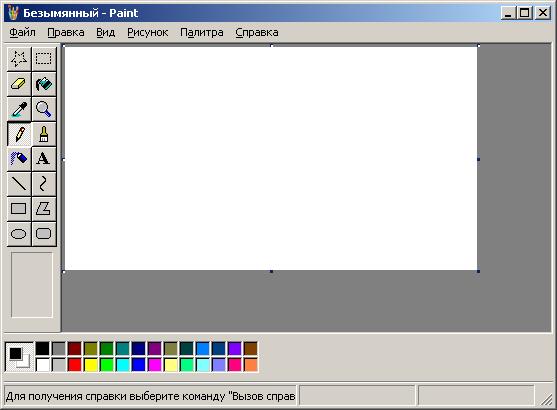Activate the Pick Color eyedropper tool
The image size is (557, 410).
click(19, 109)
